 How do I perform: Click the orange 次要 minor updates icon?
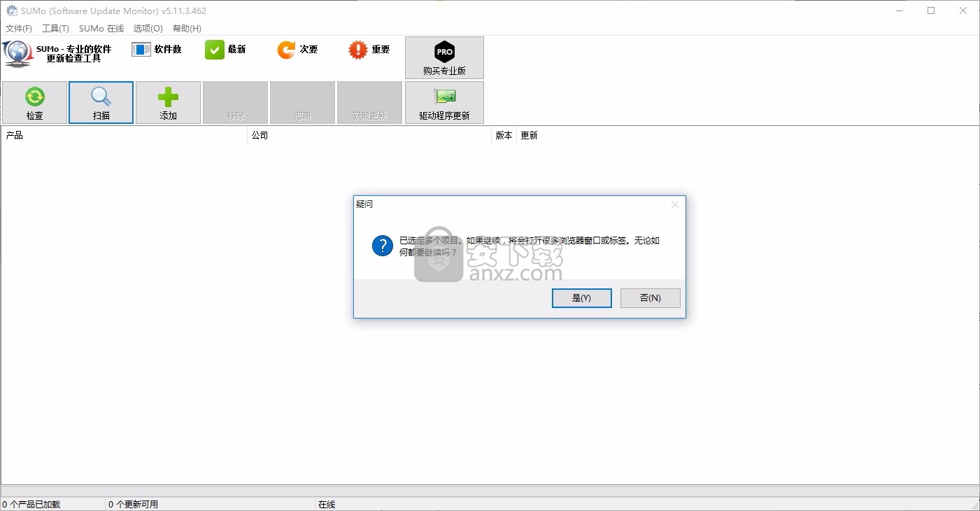point(286,50)
